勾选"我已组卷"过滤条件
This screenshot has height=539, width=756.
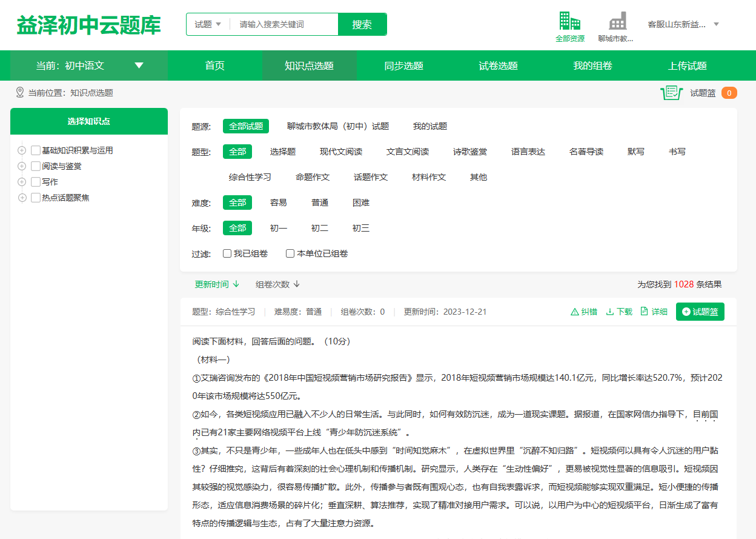click(x=227, y=253)
